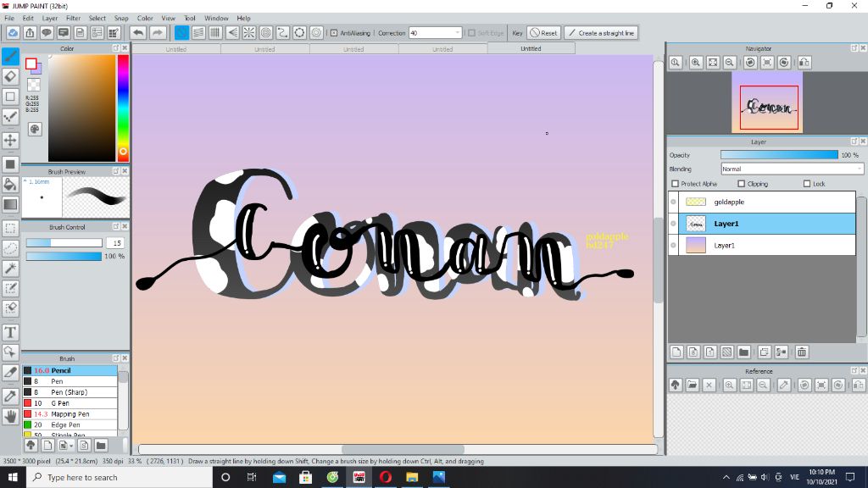Open the Filter menu
This screenshot has height=488, width=868.
click(73, 19)
